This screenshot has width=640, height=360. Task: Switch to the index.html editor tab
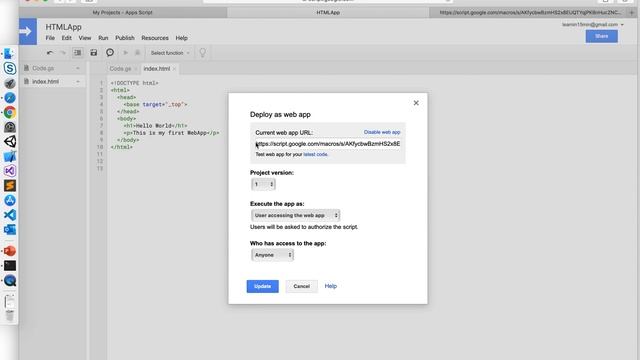coord(157,69)
